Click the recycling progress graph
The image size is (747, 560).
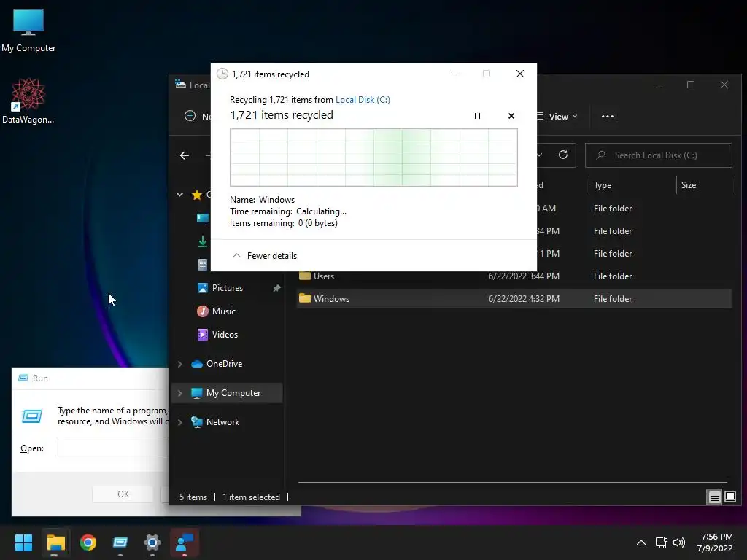coord(373,157)
